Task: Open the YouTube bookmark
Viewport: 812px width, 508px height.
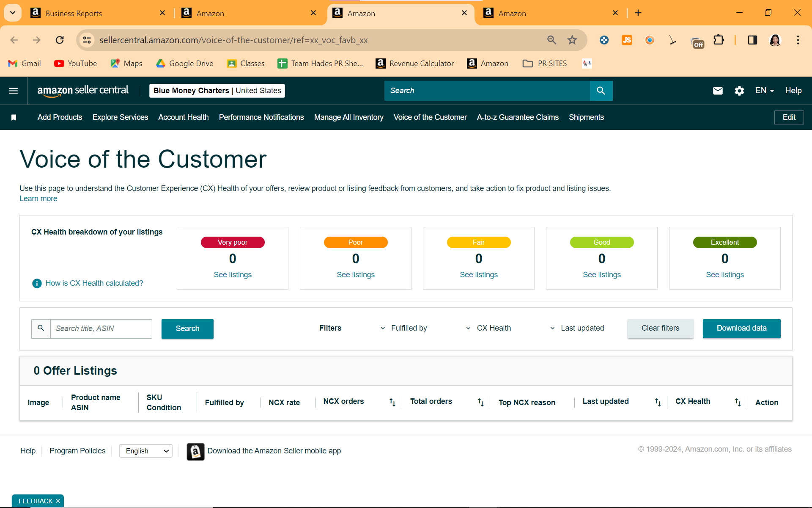Action: tap(76, 63)
